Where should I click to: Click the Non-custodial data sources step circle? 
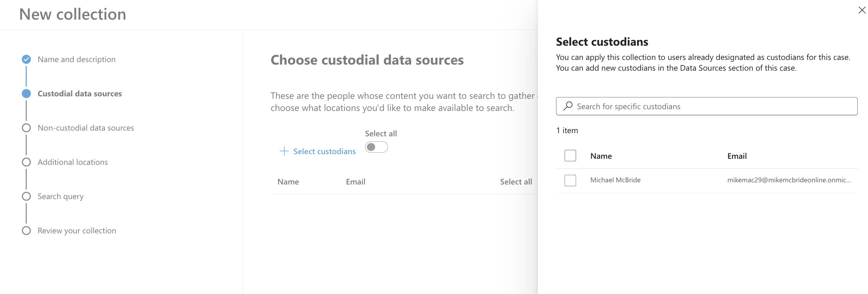point(26,128)
